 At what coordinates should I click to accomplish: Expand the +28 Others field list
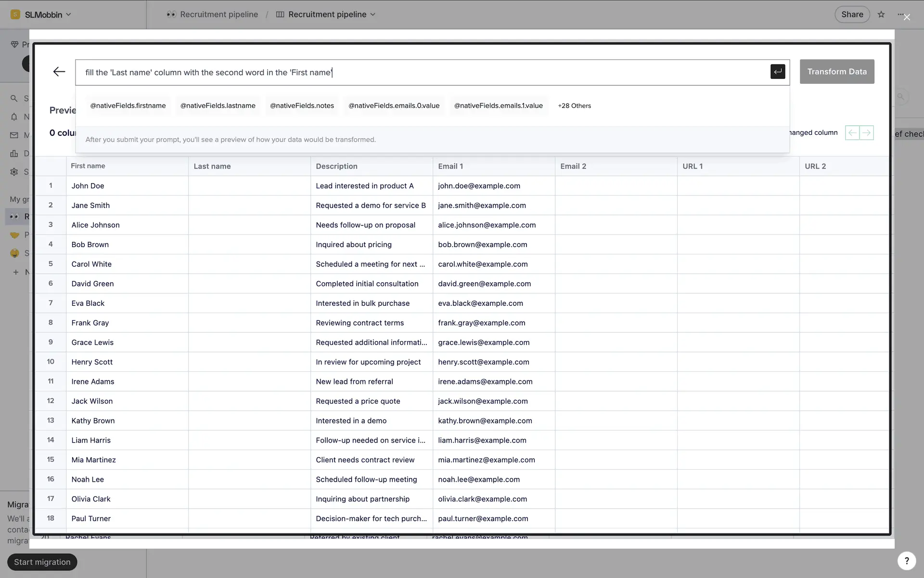point(574,106)
